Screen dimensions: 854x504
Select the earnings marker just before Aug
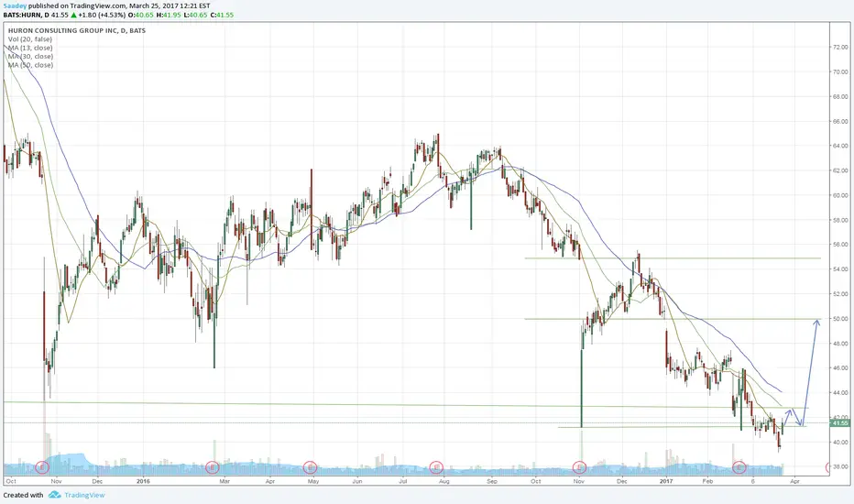coord(436,467)
